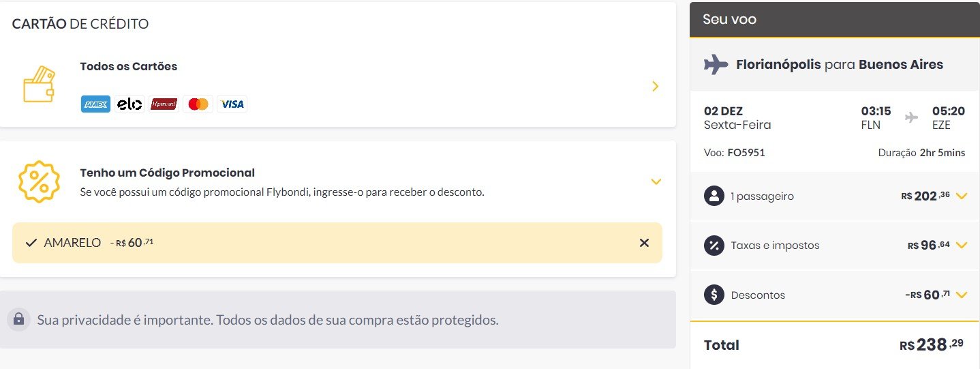This screenshot has width=980, height=369.
Task: Select the Elo card logo
Action: click(x=129, y=104)
